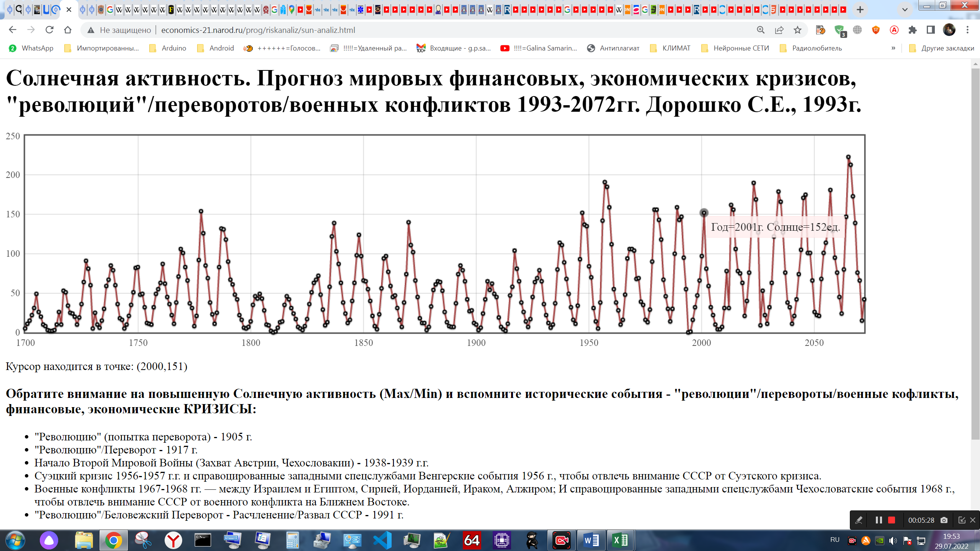Viewport: 980px width, 551px height.
Task: Pause the screen recording
Action: click(879, 520)
